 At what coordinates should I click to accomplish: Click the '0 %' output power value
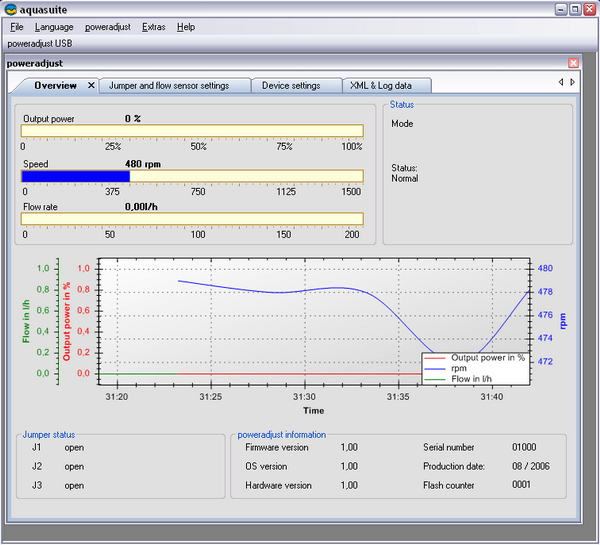[133, 119]
